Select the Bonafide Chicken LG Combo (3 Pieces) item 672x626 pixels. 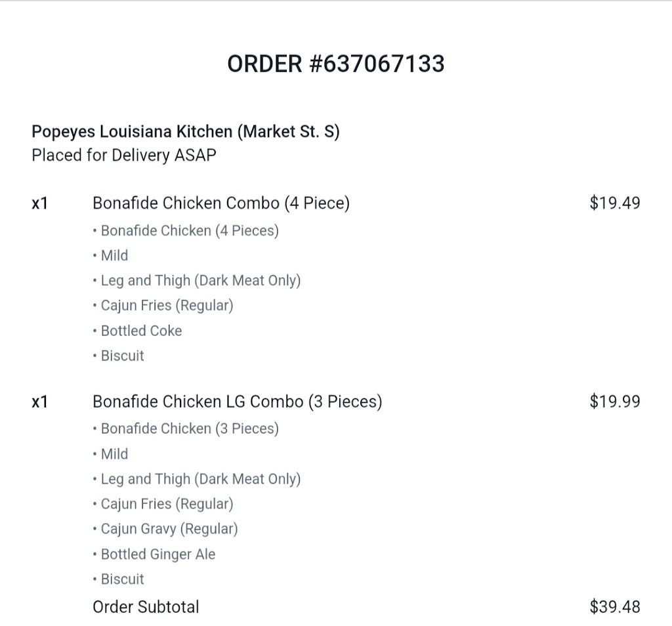[x=238, y=402]
